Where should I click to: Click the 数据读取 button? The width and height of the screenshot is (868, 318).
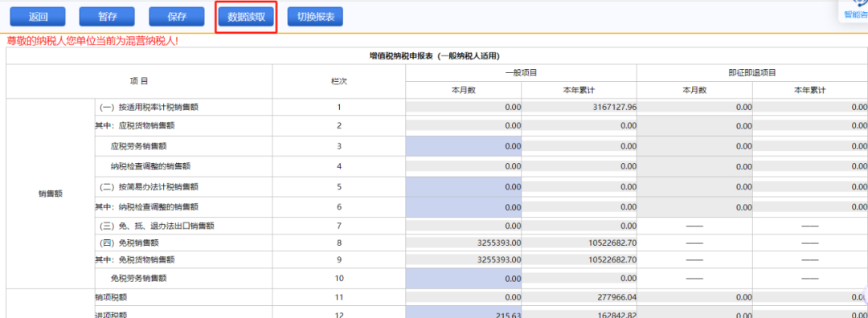pos(246,17)
